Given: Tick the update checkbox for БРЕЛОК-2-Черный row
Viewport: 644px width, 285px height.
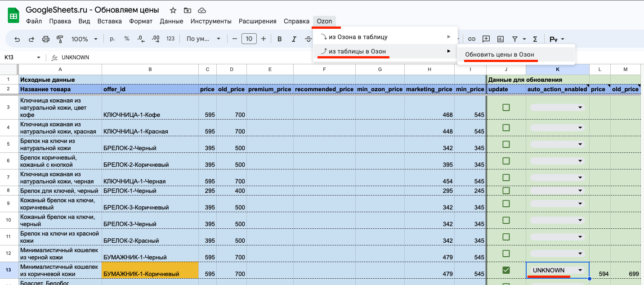Looking at the screenshot, I should 506,144.
